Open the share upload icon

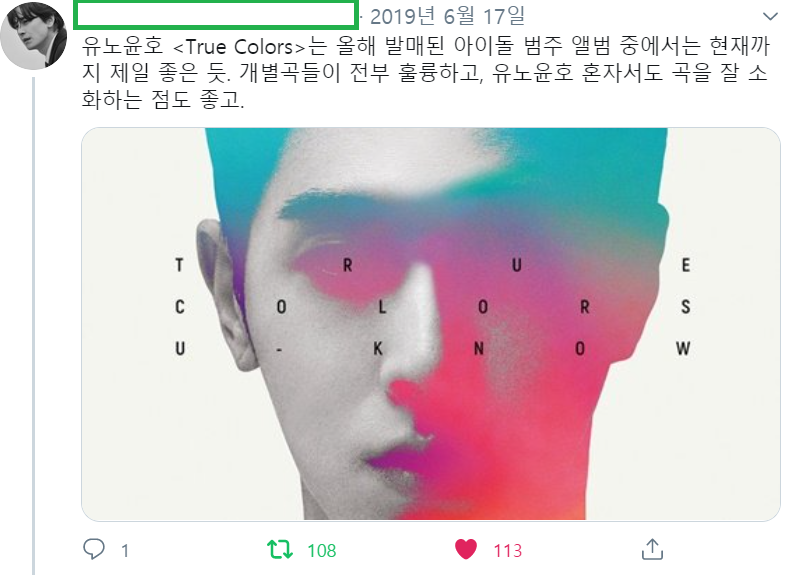(x=652, y=549)
